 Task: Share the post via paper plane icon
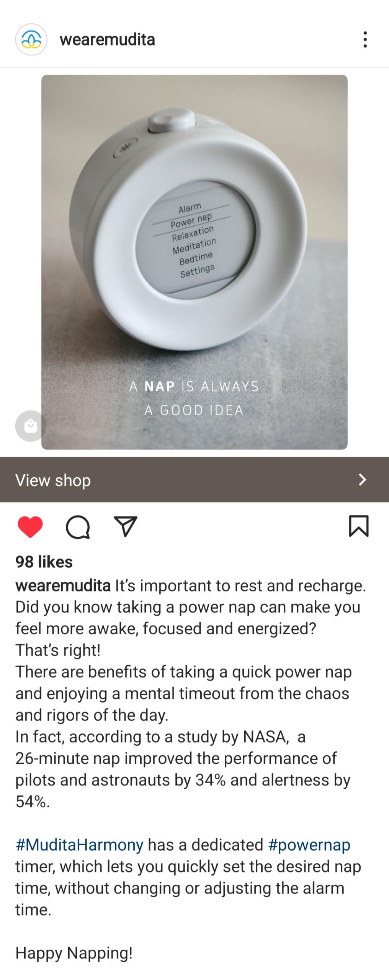(126, 526)
